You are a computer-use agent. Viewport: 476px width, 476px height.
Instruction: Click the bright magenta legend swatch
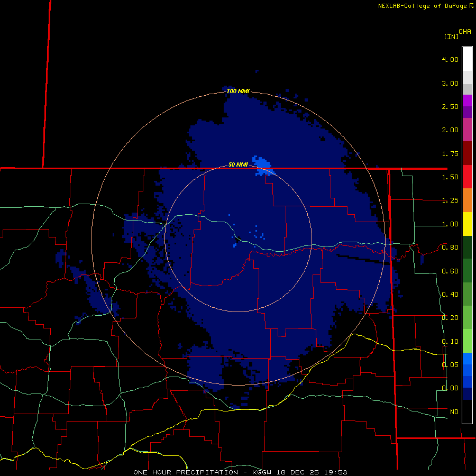tap(467, 100)
